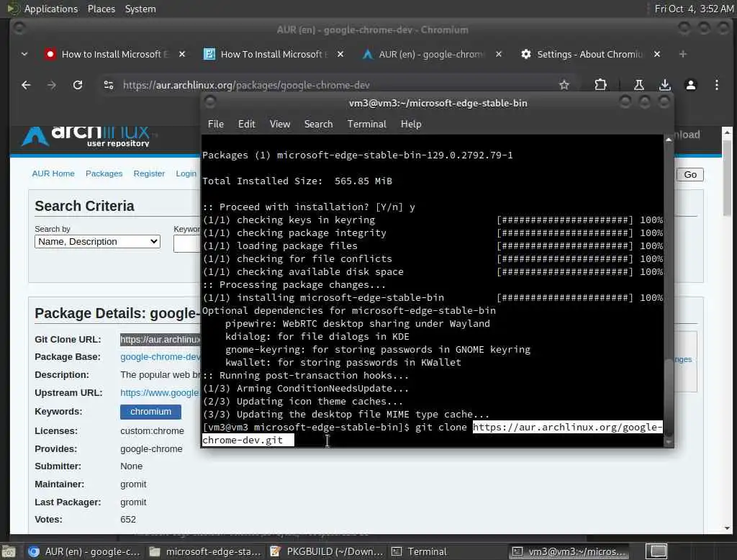Click the Go search button
Screen dimensions: 737x560
tap(690, 175)
